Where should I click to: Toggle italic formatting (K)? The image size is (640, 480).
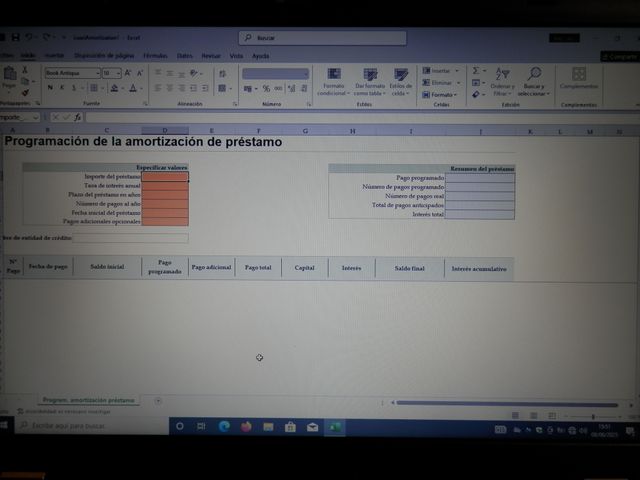point(62,88)
